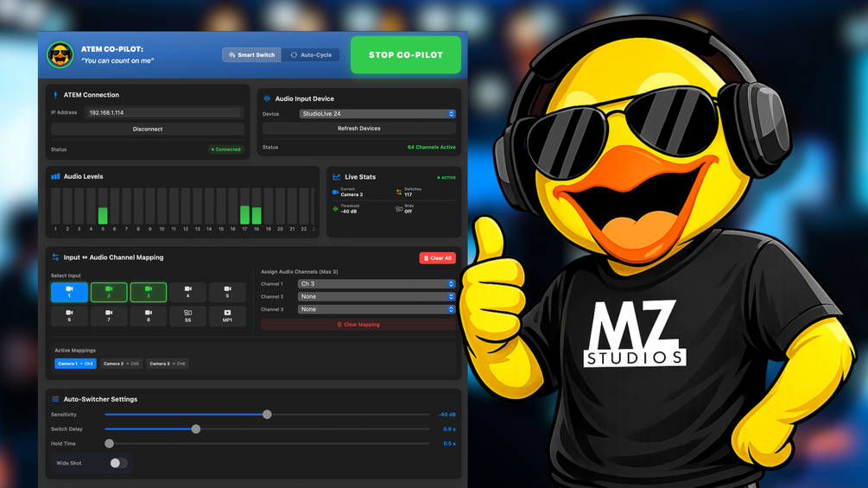Click the 0.5 s hold time value
Image resolution: width=868 pixels, height=488 pixels.
click(x=449, y=444)
